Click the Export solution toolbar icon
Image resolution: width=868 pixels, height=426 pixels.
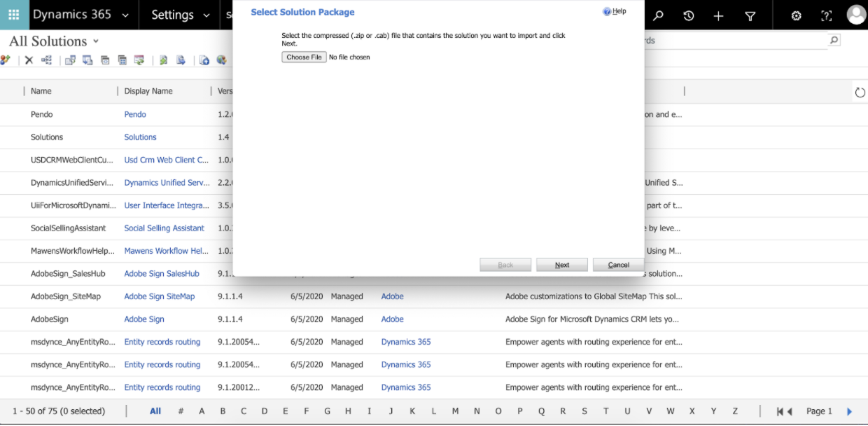coord(87,60)
